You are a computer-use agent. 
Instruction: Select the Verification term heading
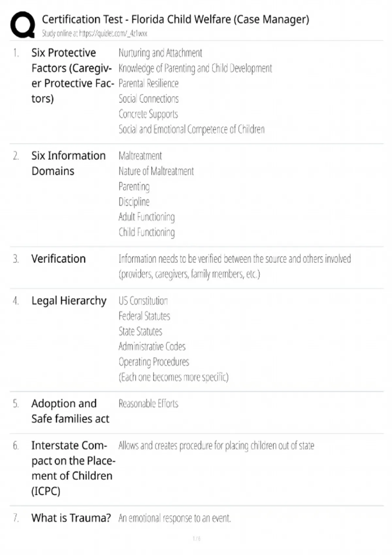[58, 259]
